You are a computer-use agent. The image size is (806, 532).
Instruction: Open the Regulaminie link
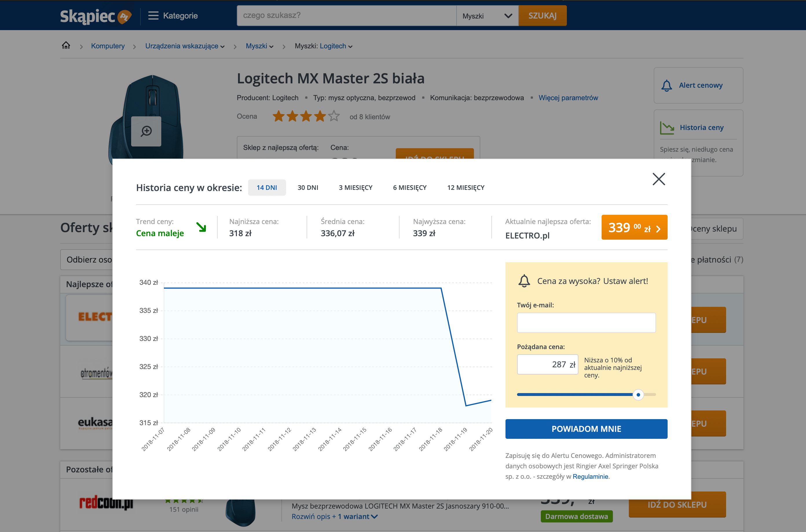coord(591,476)
